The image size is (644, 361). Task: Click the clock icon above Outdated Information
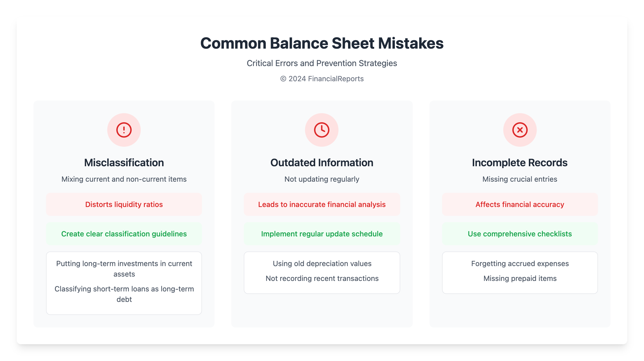point(322,130)
